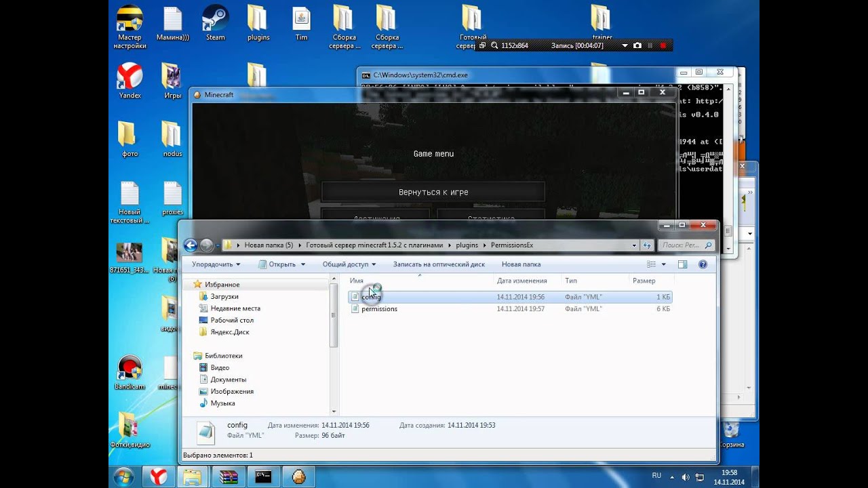Click the Minecraft taskbar icon
Viewport: 868px width, 488px height.
299,477
